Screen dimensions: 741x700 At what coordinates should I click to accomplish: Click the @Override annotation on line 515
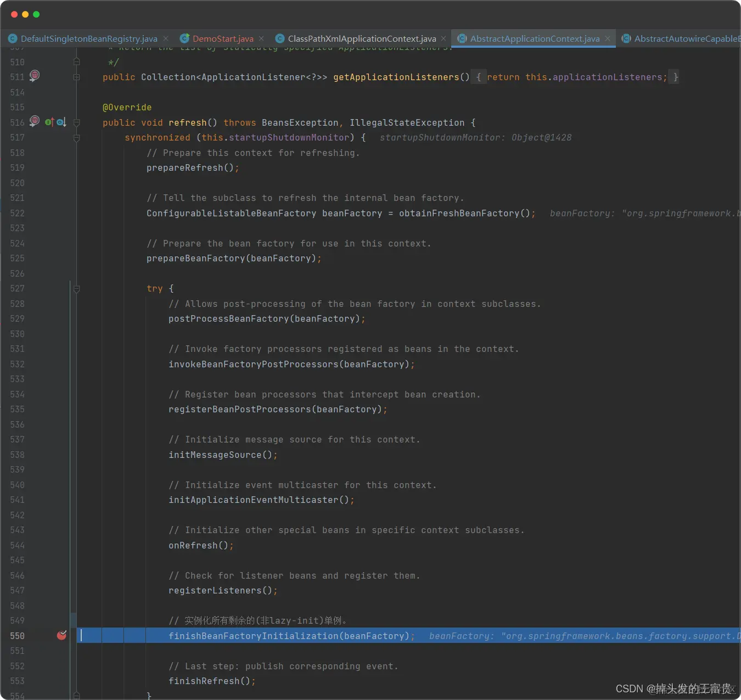point(127,107)
